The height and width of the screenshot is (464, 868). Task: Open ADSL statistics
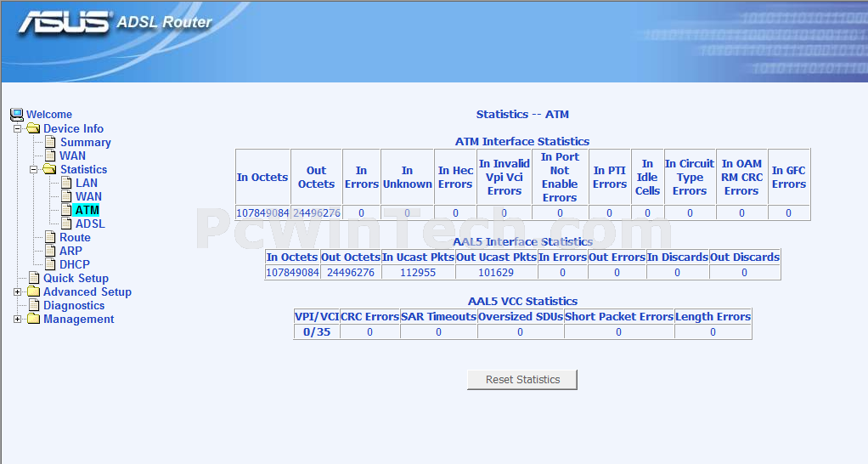point(90,224)
